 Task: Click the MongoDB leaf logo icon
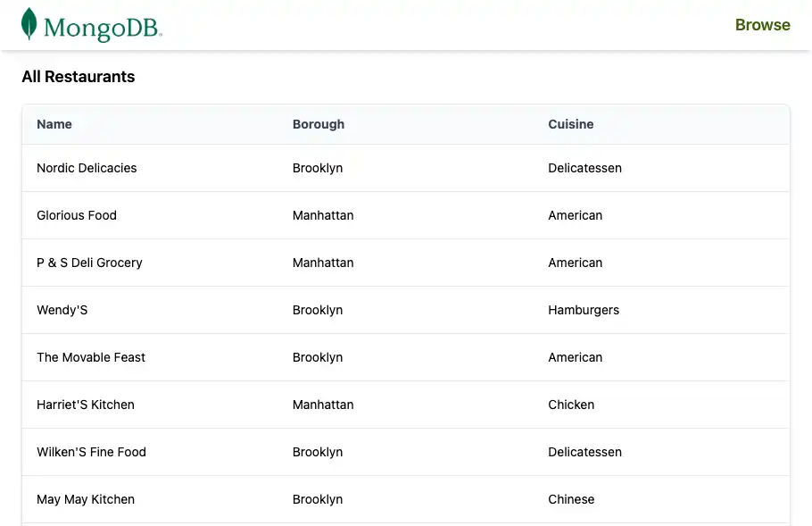(29, 24)
